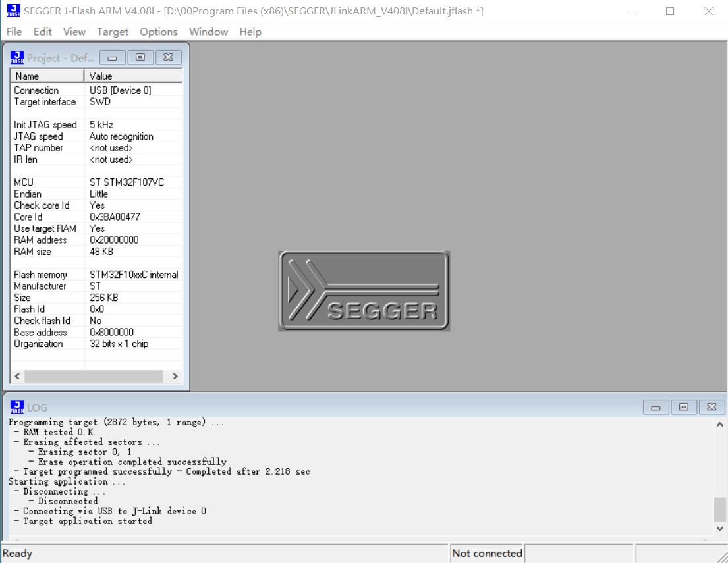728x563 pixels.
Task: Select the MCU row
Action: pos(96,182)
